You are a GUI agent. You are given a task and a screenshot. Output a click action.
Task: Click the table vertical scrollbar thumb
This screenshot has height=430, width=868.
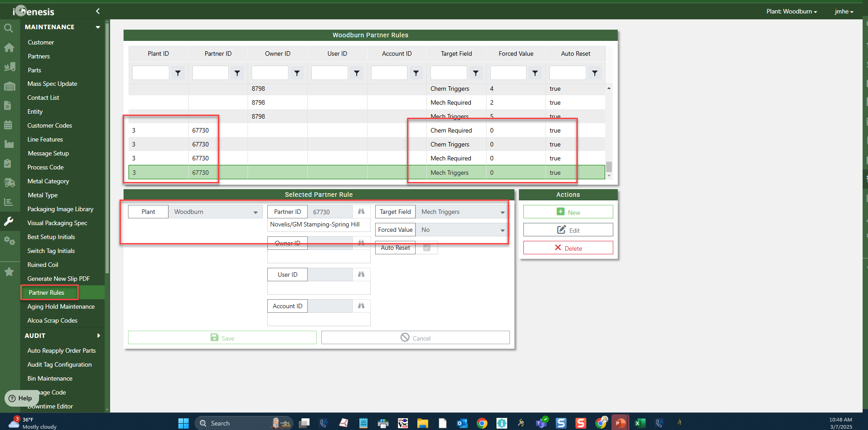click(609, 166)
